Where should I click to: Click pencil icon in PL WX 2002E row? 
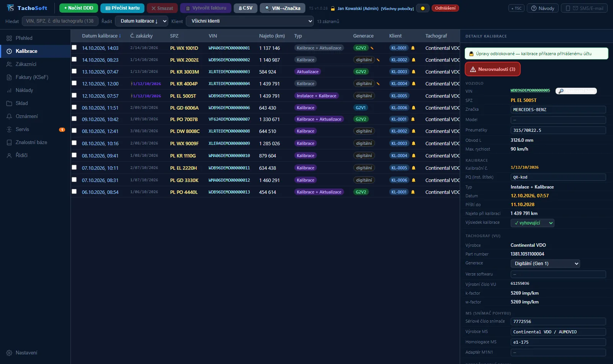[378, 60]
